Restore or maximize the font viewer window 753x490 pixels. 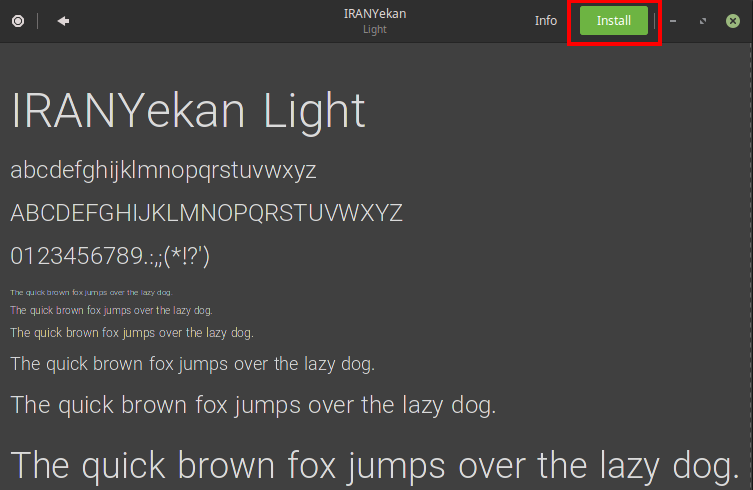click(x=703, y=21)
